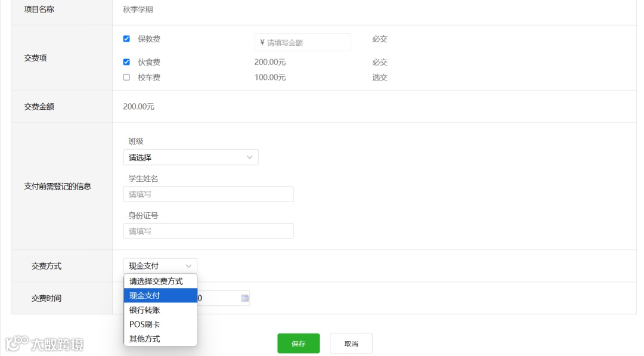Choose 银行转账 payment option
Screen dimensions: 644x356
point(160,310)
